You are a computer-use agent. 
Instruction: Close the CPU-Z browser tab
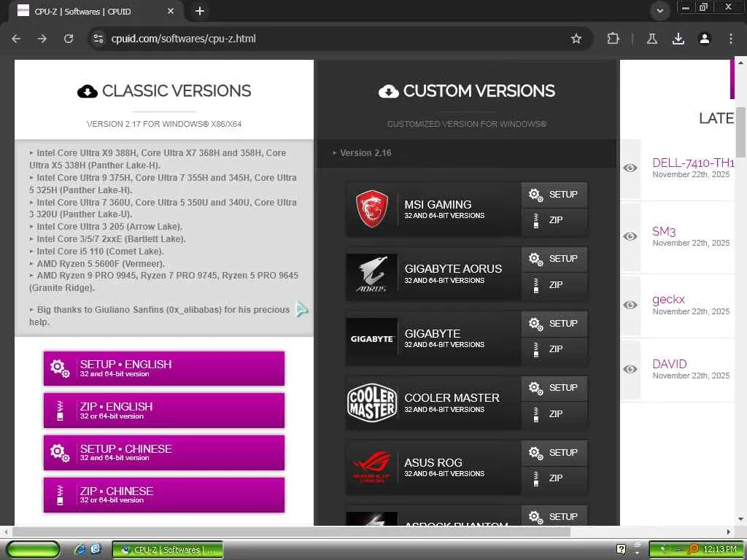click(171, 11)
